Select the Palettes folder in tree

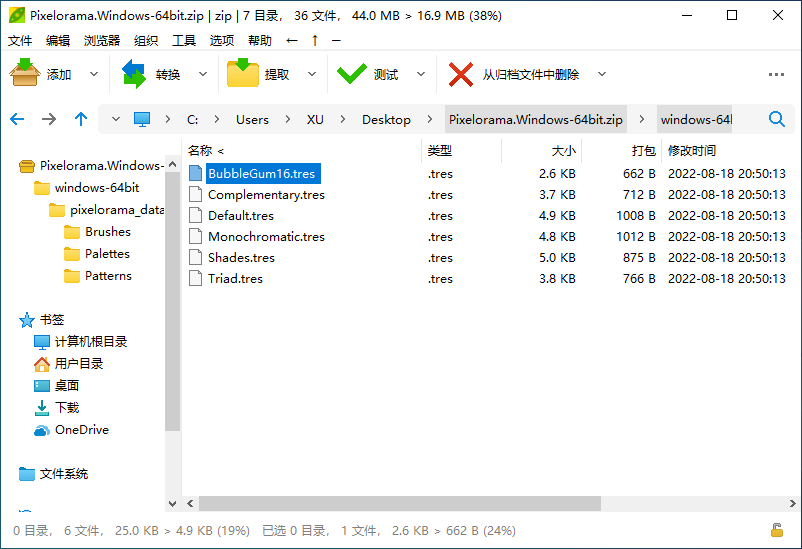107,254
